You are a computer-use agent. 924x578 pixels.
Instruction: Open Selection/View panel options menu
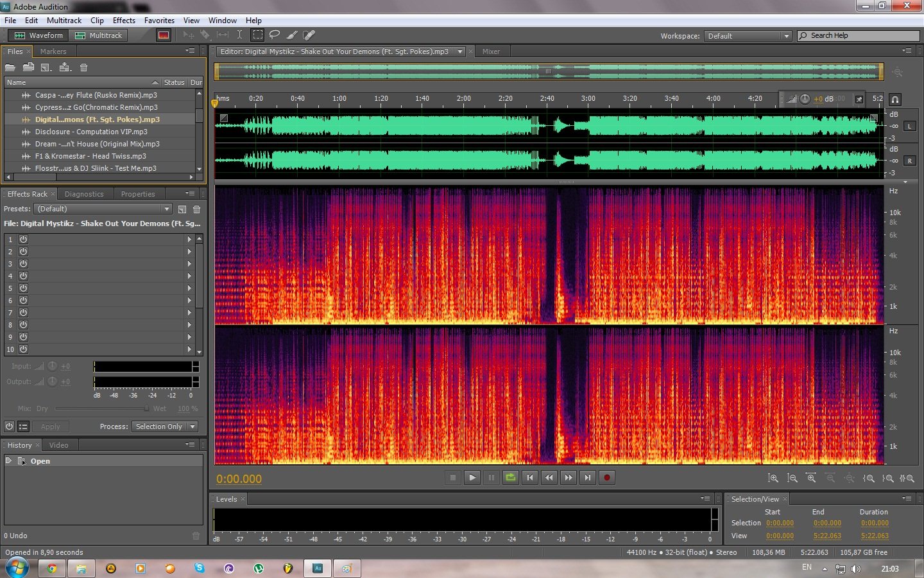point(907,498)
